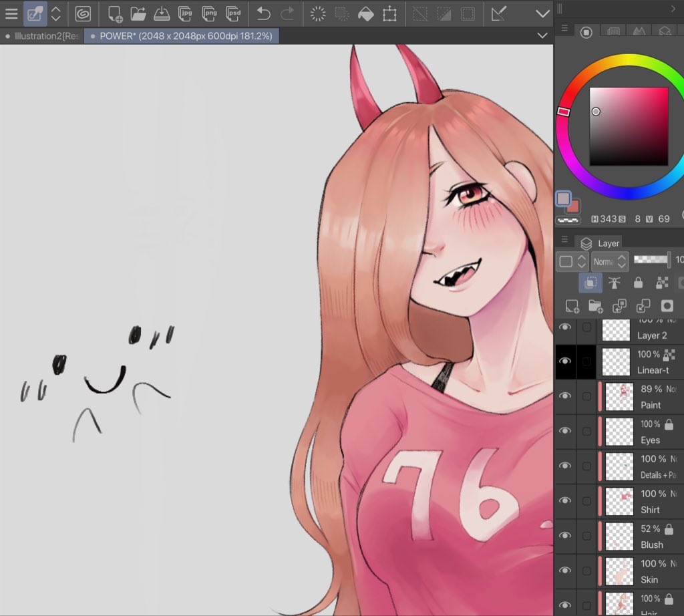Click the scale/rotate transform icon
The image size is (684, 616).
pos(389,14)
